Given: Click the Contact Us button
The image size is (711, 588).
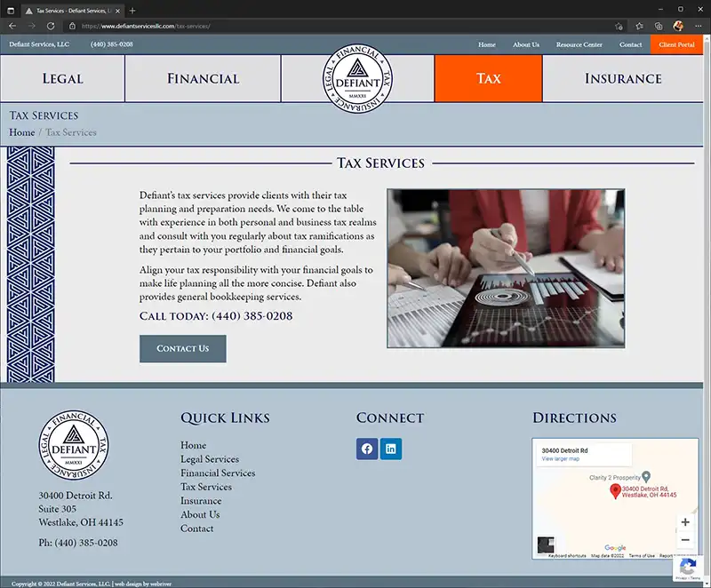Looking at the screenshot, I should point(183,348).
